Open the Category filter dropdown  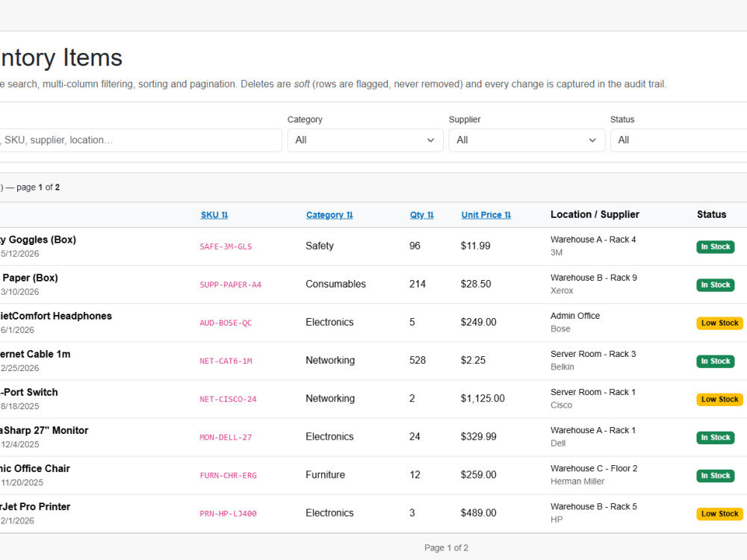point(365,140)
